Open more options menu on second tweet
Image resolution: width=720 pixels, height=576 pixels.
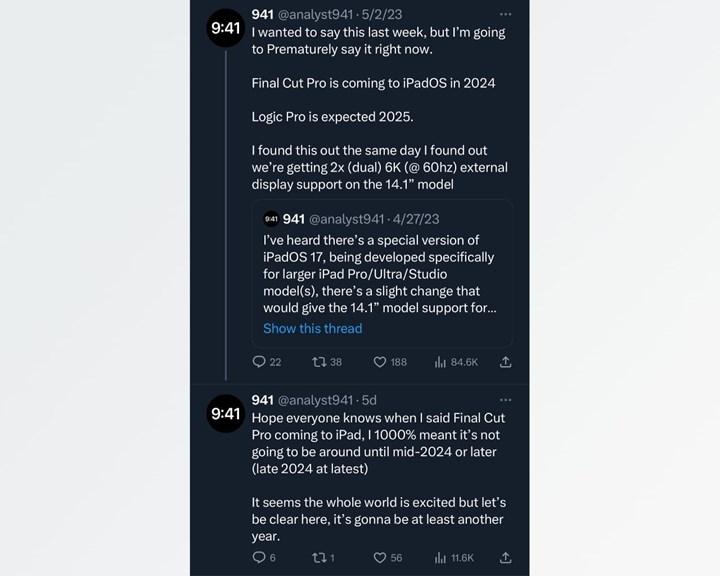(505, 399)
